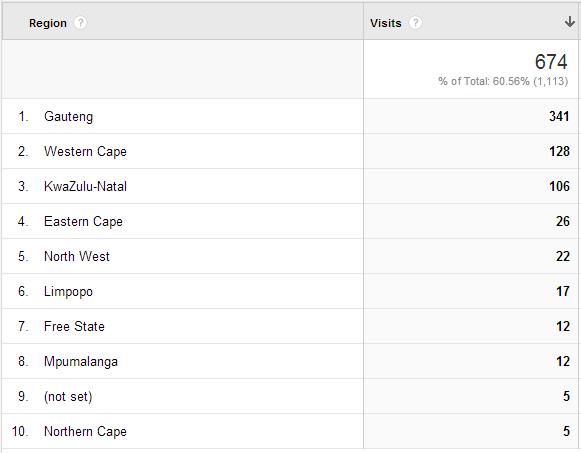581x453 pixels.
Task: Click the 674 total visits figure
Action: tap(551, 61)
